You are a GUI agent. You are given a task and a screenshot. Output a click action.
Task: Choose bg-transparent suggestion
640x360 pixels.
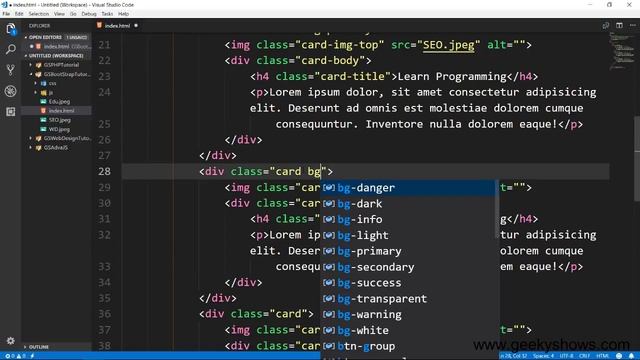408,299
